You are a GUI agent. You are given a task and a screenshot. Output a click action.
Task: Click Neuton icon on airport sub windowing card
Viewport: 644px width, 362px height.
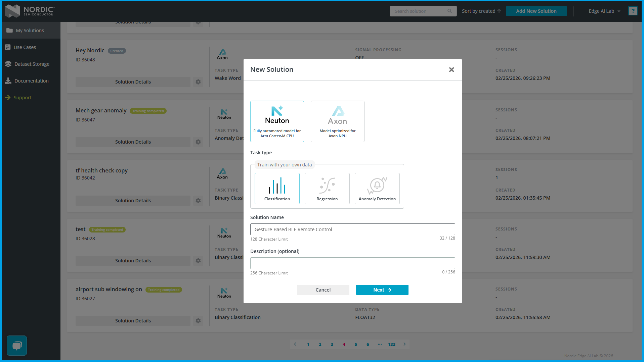click(x=224, y=293)
